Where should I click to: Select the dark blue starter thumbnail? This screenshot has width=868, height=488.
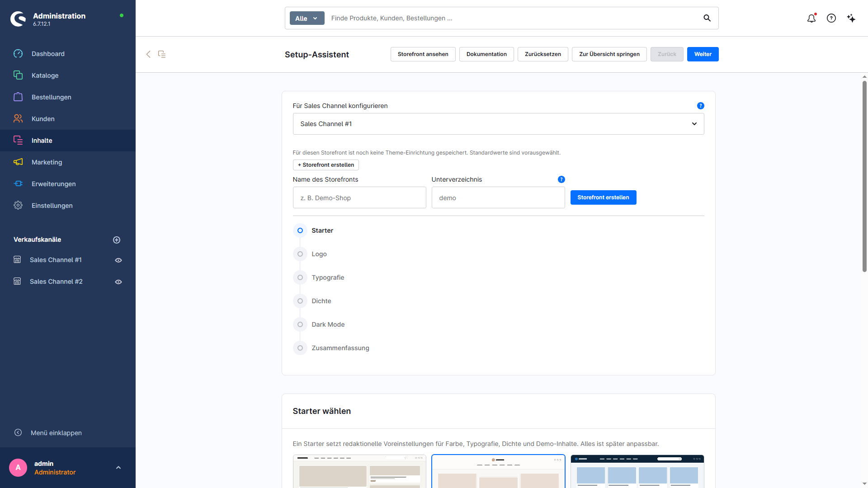click(x=637, y=471)
